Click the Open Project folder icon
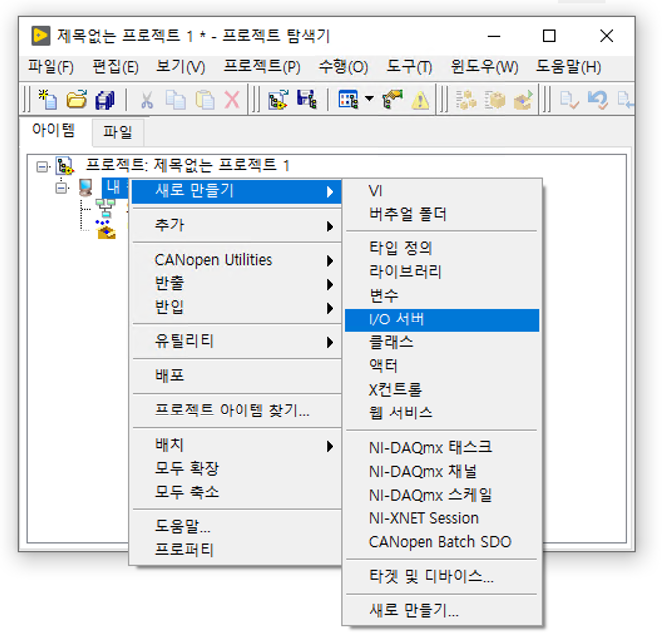This screenshot has height=644, width=667. [77, 100]
